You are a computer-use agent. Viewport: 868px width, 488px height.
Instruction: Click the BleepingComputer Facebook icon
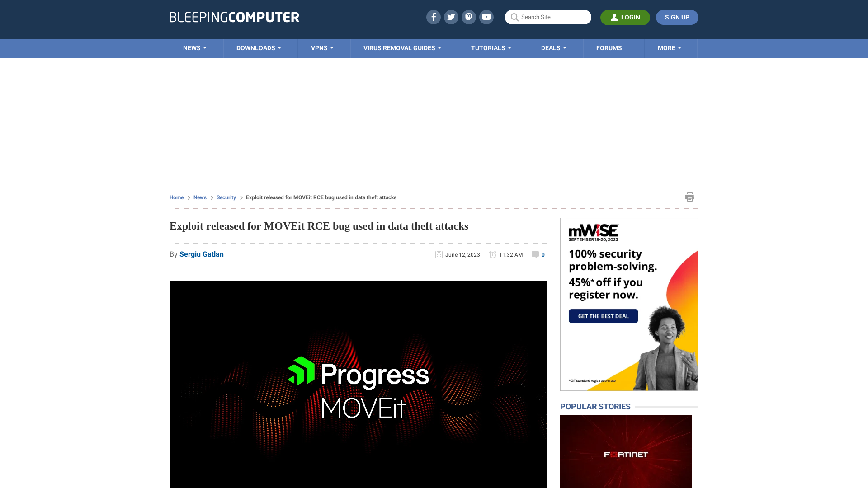point(433,17)
